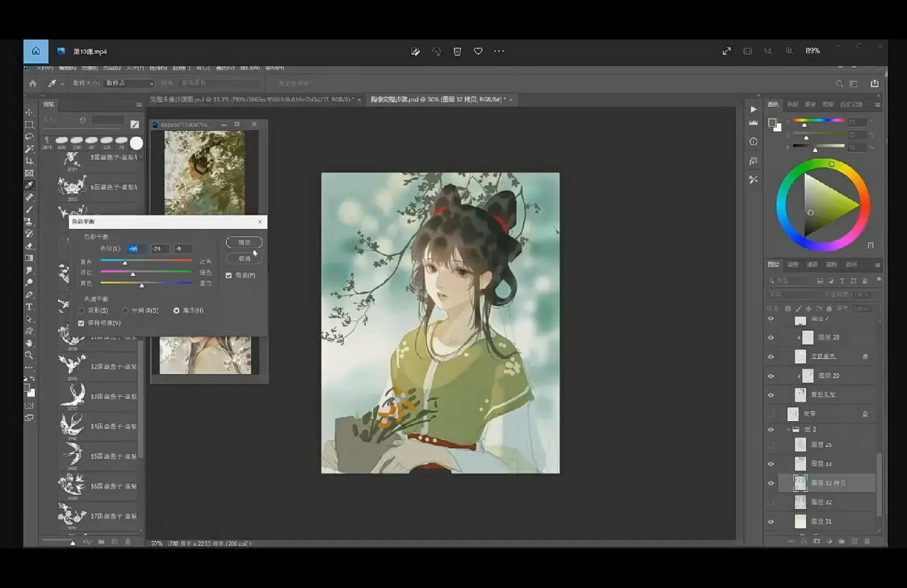Select the Lasso tool
This screenshot has width=907, height=588.
29,136
